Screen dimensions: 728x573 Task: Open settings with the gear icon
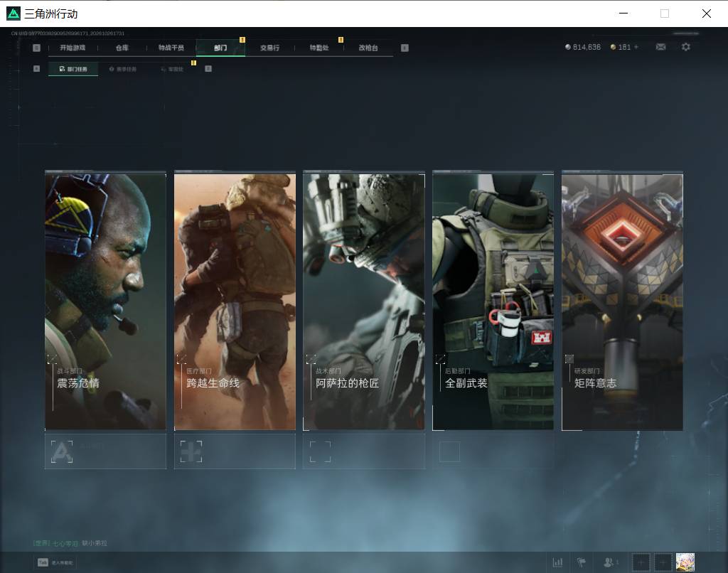pyautogui.click(x=686, y=47)
